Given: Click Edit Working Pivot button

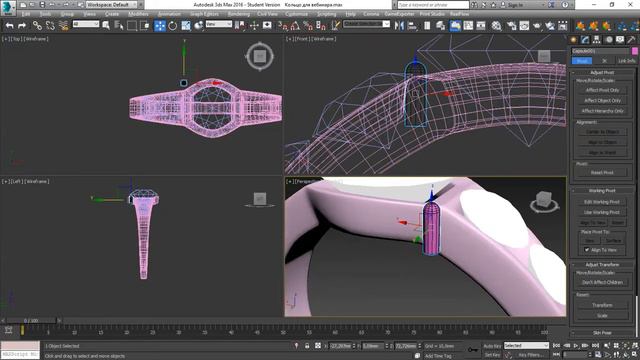Looking at the screenshot, I should (602, 202).
